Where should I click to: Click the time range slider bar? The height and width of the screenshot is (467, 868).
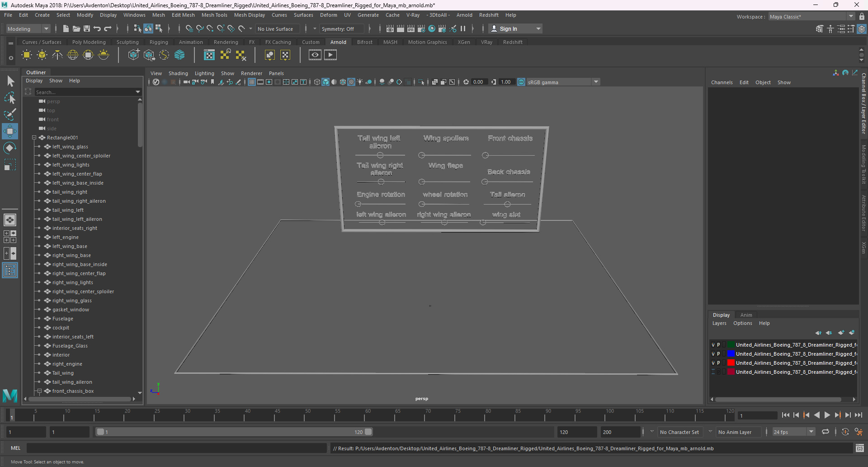[234, 432]
